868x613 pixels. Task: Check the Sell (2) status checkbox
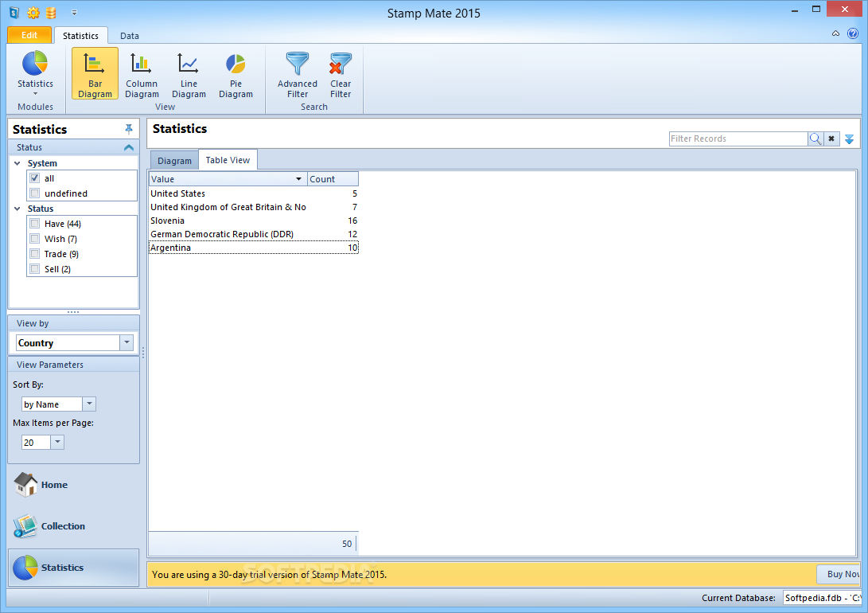click(35, 268)
